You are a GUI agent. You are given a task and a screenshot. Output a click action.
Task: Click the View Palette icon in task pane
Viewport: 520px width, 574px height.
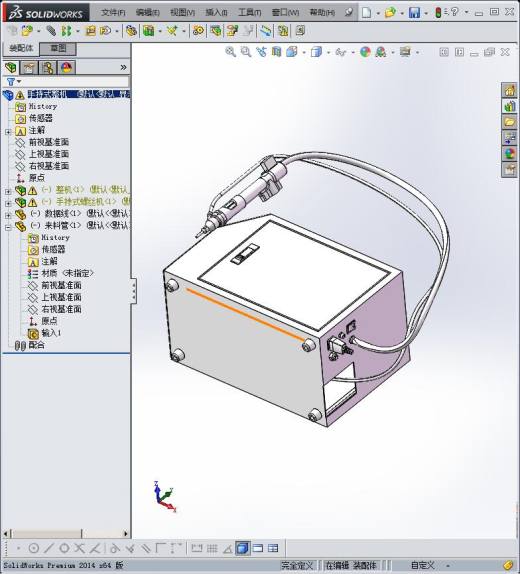coord(509,138)
